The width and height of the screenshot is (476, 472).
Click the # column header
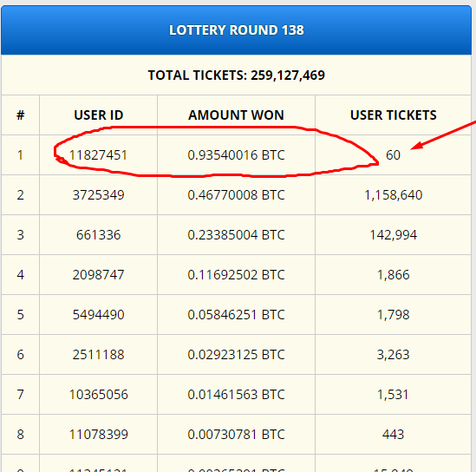20,115
